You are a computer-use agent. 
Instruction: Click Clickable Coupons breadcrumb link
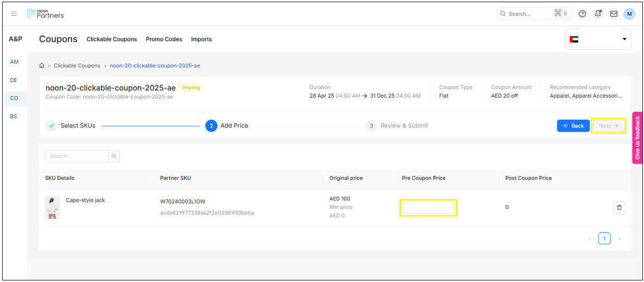coord(77,66)
